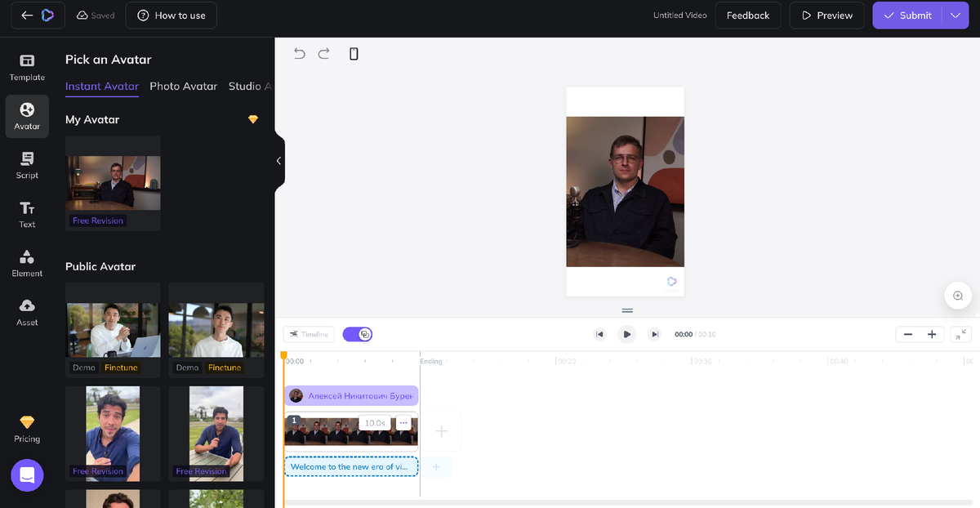Screen dimensions: 980x508
Task: Select scene 1 clip thumbnail strip
Action: point(351,431)
